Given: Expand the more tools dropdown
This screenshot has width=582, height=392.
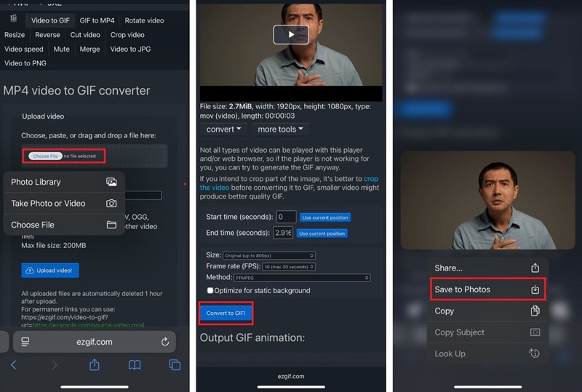Looking at the screenshot, I should coord(280,129).
